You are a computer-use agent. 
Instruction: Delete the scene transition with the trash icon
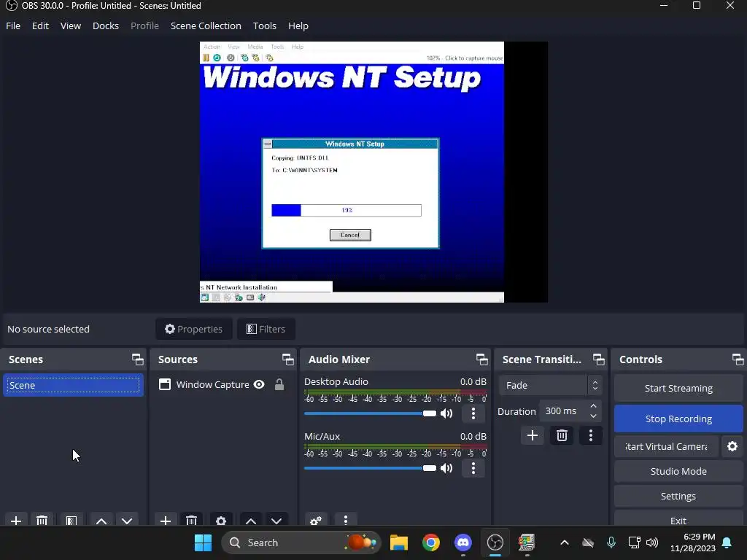[562, 435]
